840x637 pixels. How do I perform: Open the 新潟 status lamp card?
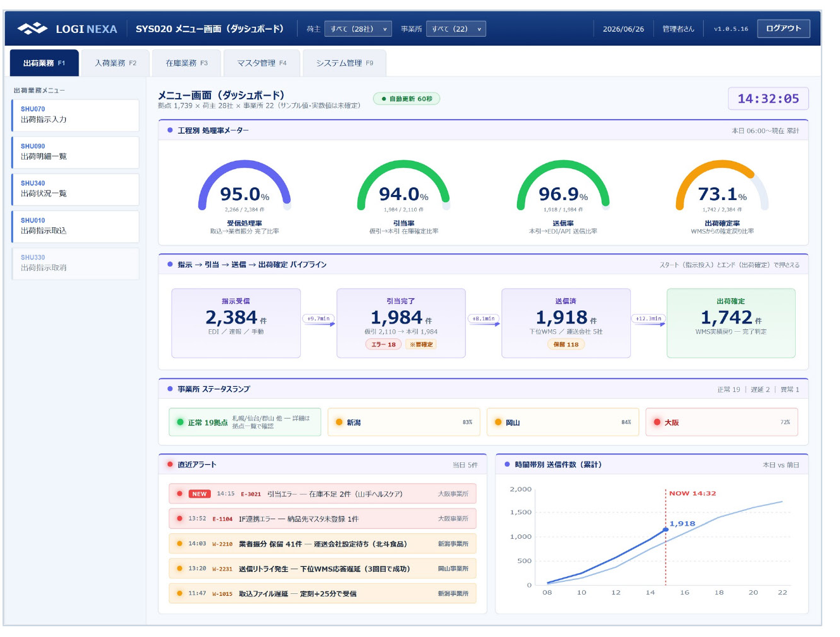404,422
